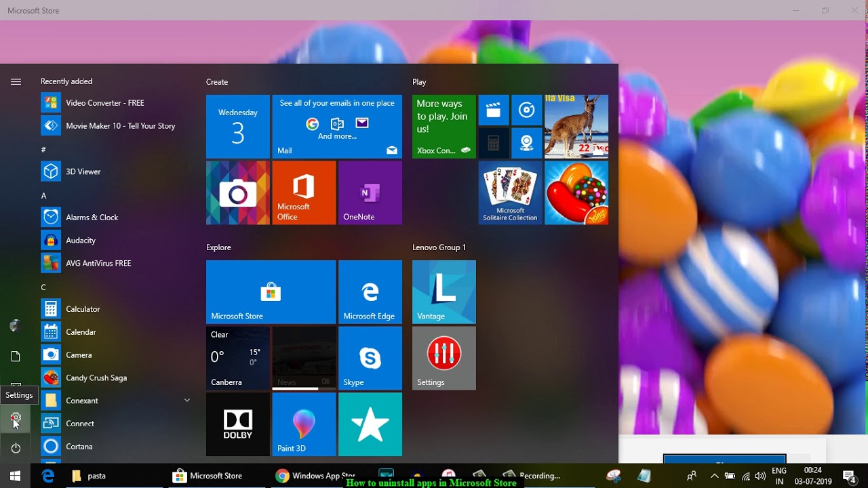Click the Settings gear in Start sidebar
The height and width of the screenshot is (488, 868).
tap(16, 418)
